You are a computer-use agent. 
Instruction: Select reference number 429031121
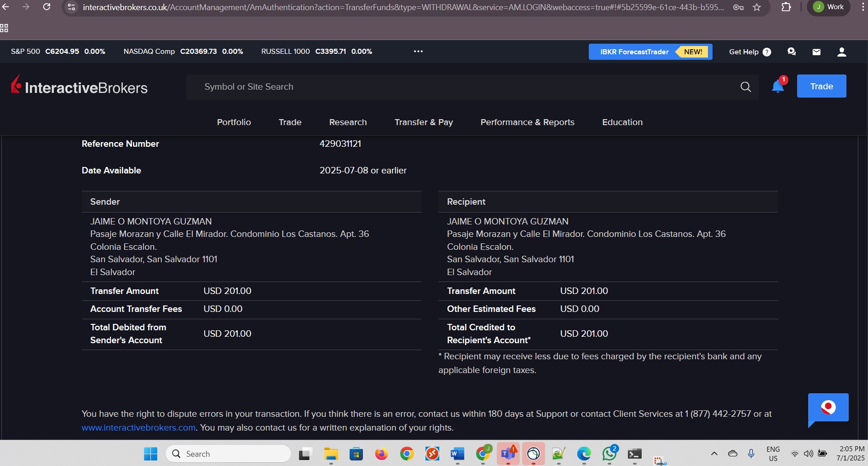click(x=340, y=144)
